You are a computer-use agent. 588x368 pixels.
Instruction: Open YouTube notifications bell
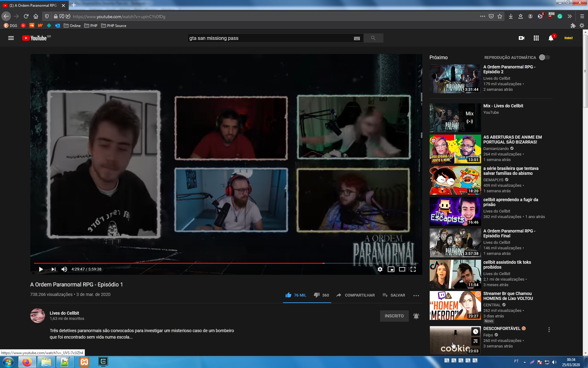(x=551, y=38)
